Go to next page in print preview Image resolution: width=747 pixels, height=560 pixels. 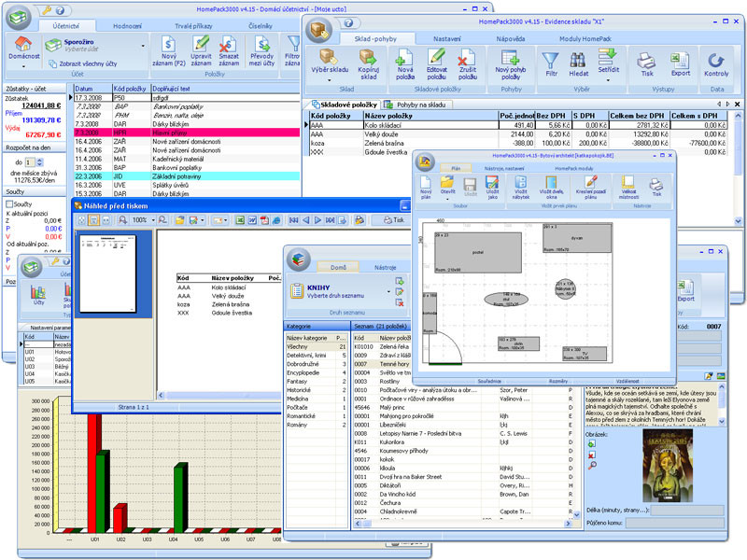tap(317, 220)
